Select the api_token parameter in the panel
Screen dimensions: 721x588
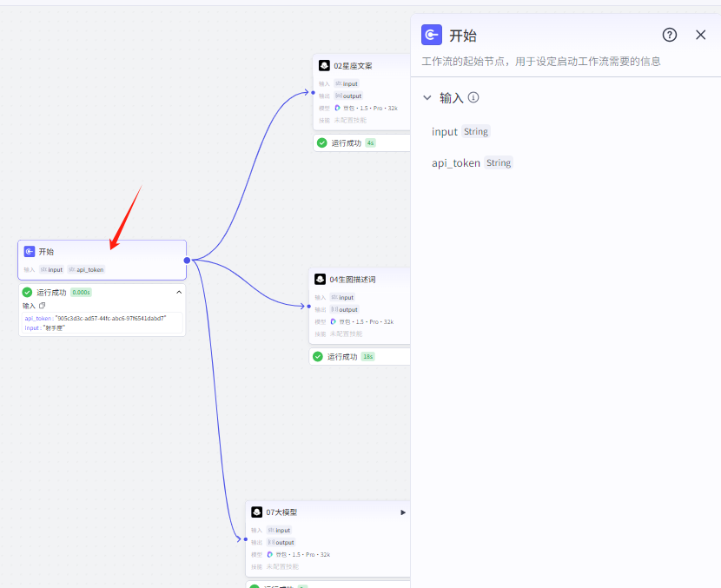tap(456, 163)
